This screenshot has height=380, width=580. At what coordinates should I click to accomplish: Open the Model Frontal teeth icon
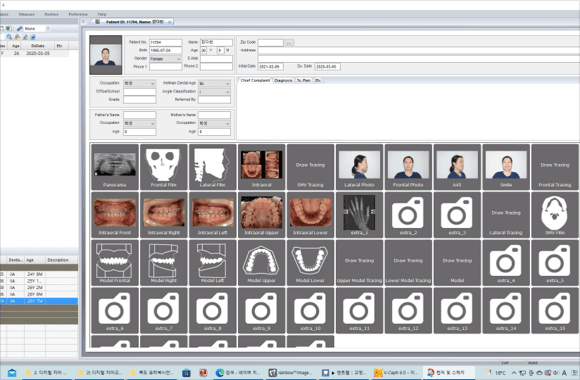click(115, 262)
